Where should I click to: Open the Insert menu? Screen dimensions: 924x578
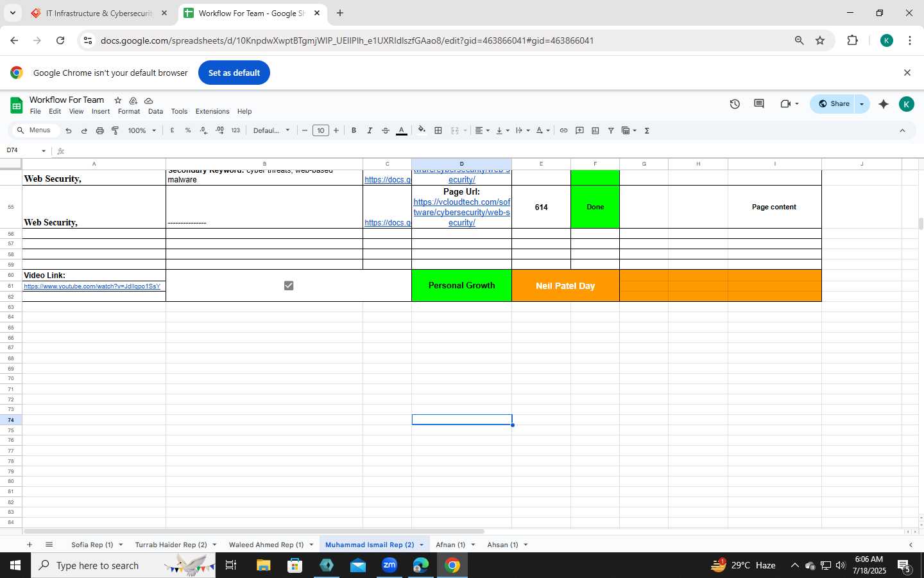click(101, 111)
